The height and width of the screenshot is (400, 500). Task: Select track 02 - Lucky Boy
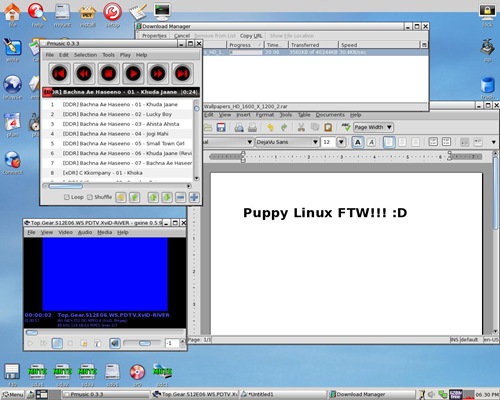point(117,114)
